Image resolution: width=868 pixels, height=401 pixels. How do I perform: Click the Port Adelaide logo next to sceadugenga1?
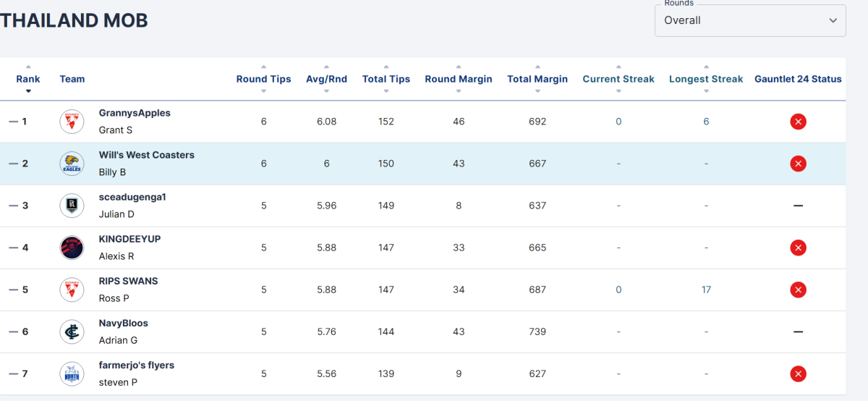(72, 206)
